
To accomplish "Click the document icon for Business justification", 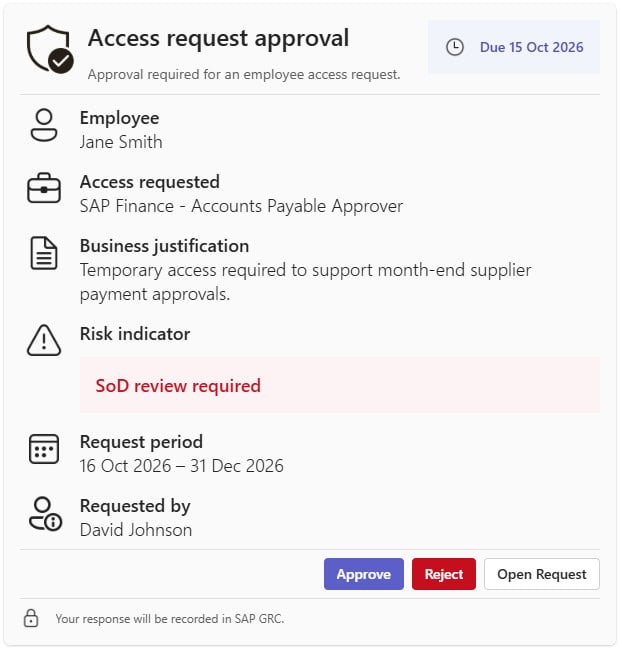I will click(44, 253).
